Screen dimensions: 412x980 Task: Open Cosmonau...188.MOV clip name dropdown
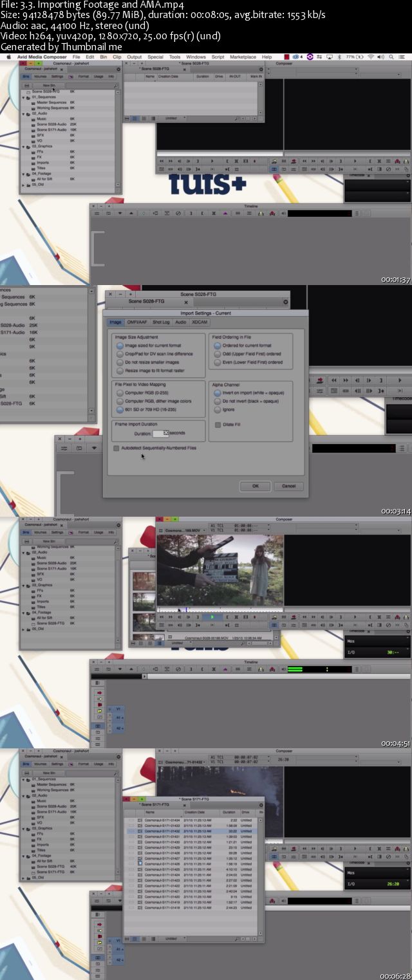tap(185, 531)
